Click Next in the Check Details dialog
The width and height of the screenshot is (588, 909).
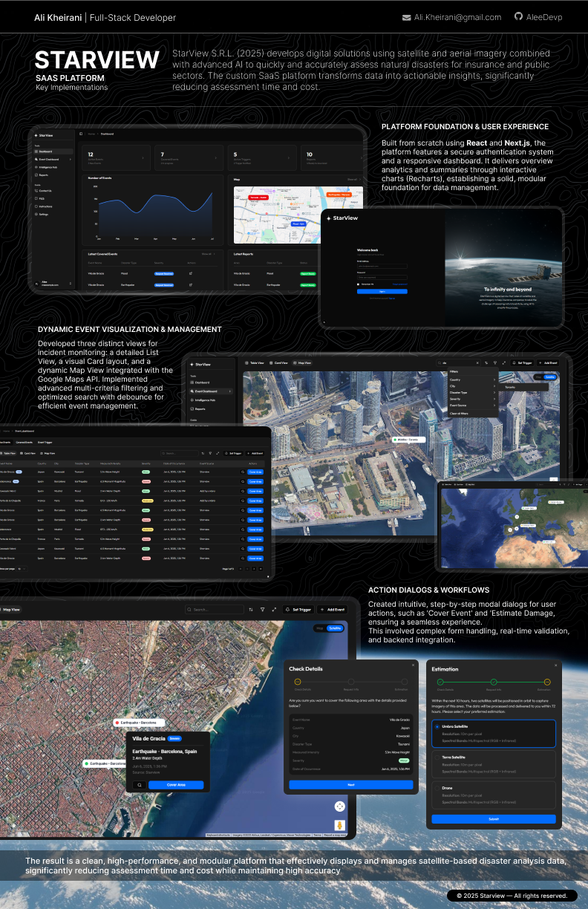pos(350,784)
